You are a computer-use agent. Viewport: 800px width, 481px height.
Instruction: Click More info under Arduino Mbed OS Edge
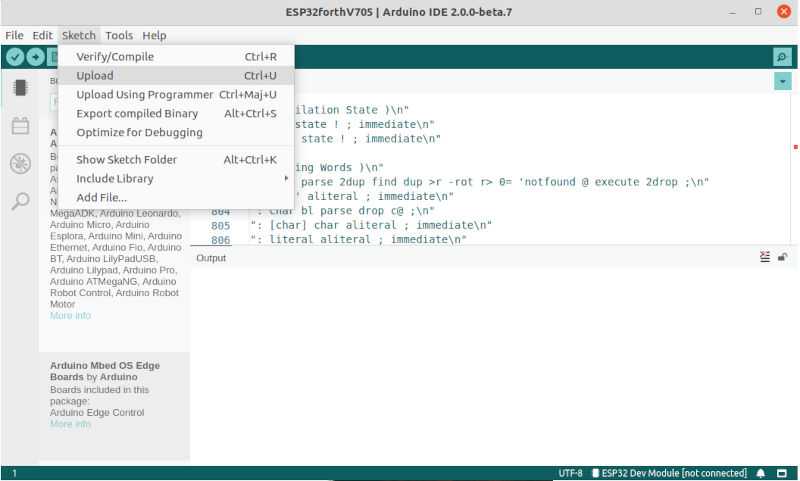pos(70,424)
